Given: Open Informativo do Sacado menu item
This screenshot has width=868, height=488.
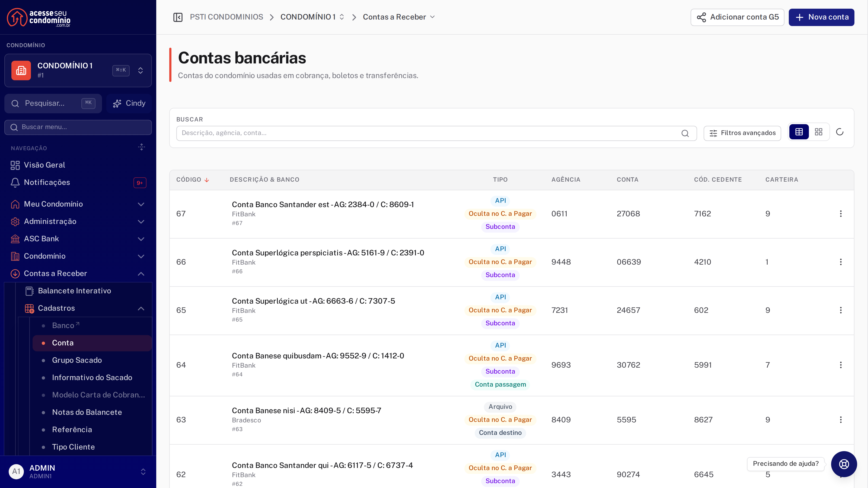Looking at the screenshot, I should click(x=92, y=378).
